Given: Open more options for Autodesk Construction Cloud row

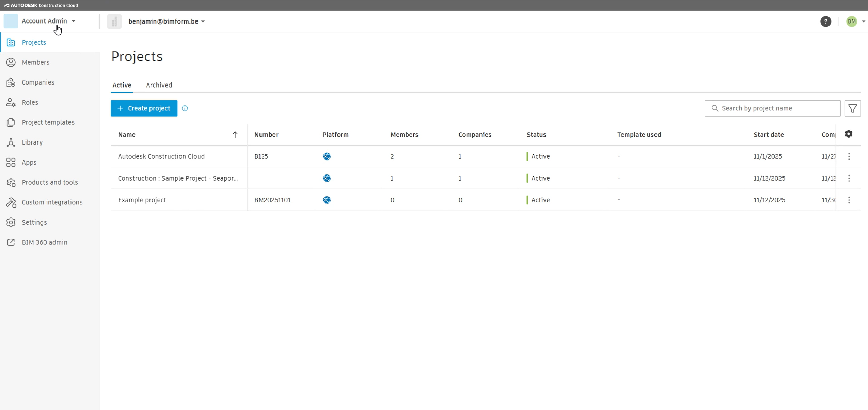Looking at the screenshot, I should click(849, 156).
